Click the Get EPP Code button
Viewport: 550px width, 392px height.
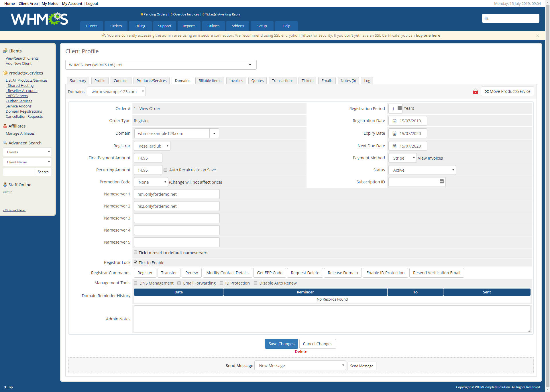coord(270,273)
